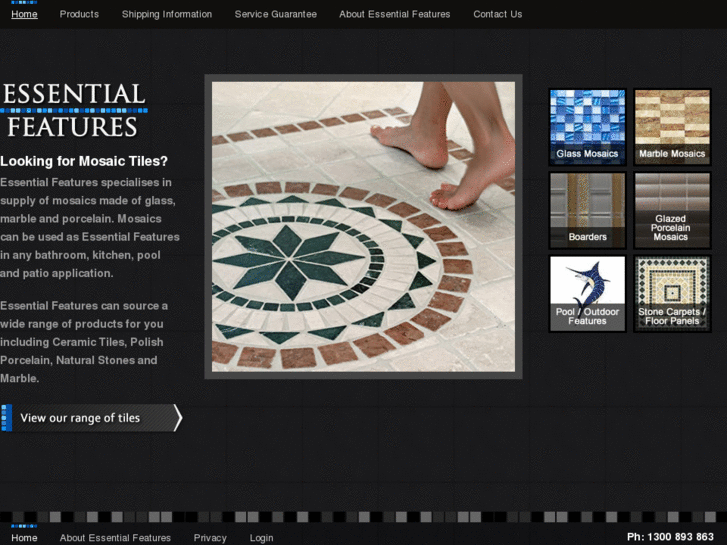The height and width of the screenshot is (545, 727).
Task: Open About Essential Features in top menu
Action: tap(394, 14)
